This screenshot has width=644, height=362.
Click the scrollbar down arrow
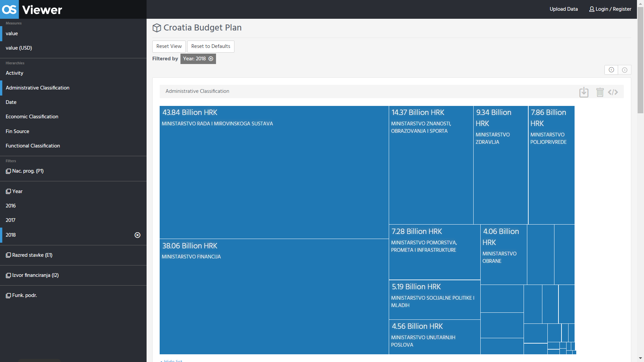pyautogui.click(x=641, y=359)
